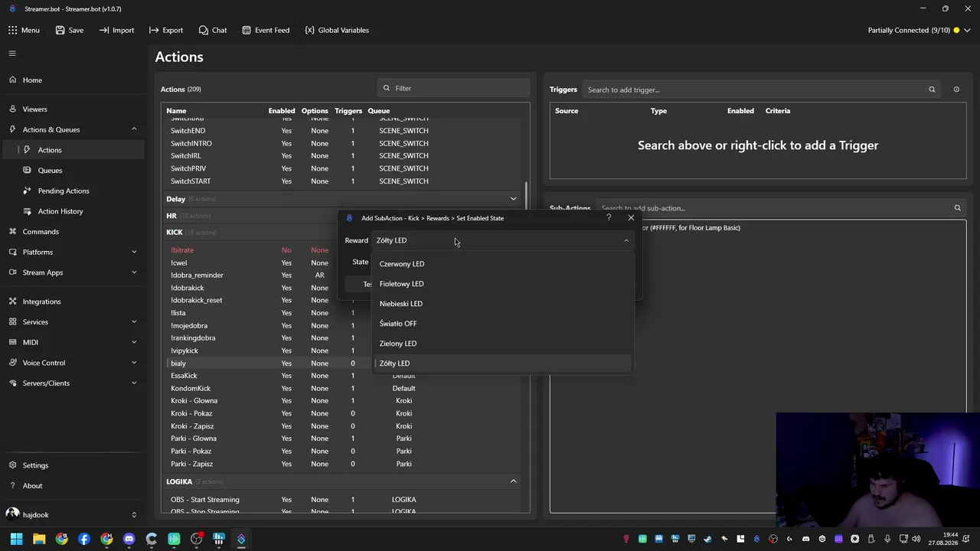Click the sub-action search magnifier icon
980x551 pixels.
[957, 208]
